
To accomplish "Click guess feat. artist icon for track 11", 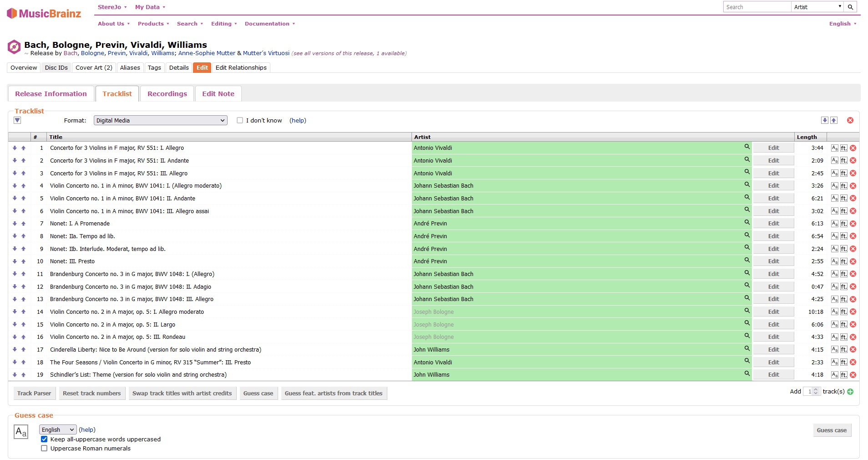I will click(x=843, y=274).
